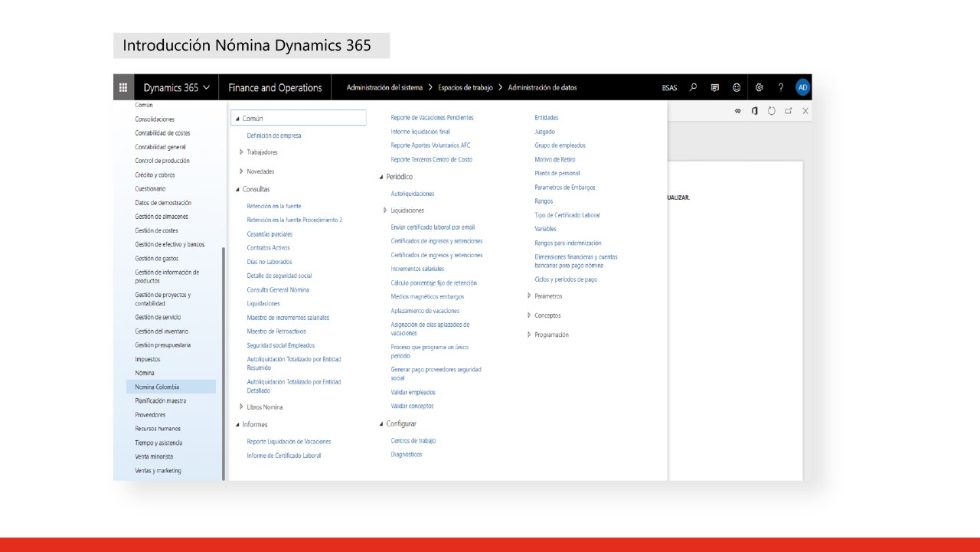Open Ciclos y períodos de pago
This screenshot has height=552, width=980.
[566, 279]
